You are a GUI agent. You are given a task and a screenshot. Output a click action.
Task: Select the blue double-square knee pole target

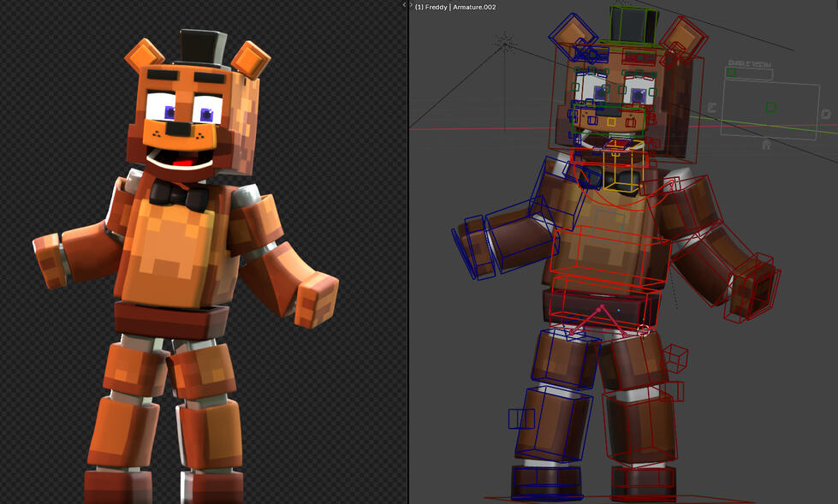[521, 418]
